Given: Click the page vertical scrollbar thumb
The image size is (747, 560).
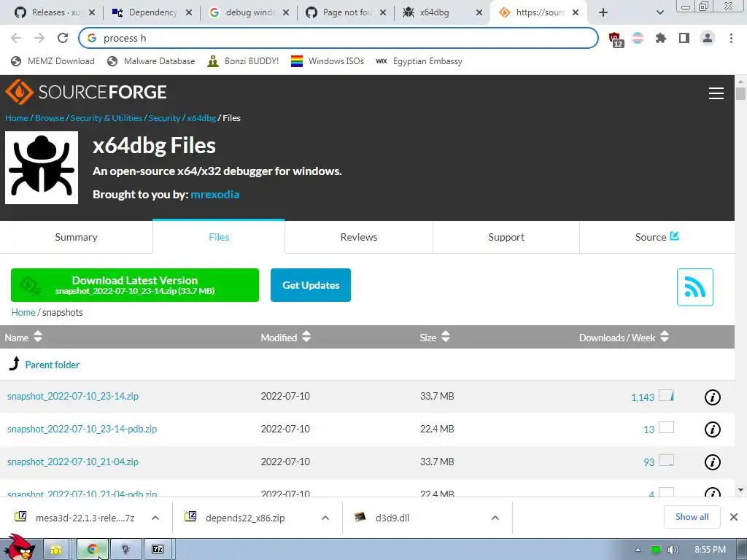Looking at the screenshot, I should pos(740,93).
